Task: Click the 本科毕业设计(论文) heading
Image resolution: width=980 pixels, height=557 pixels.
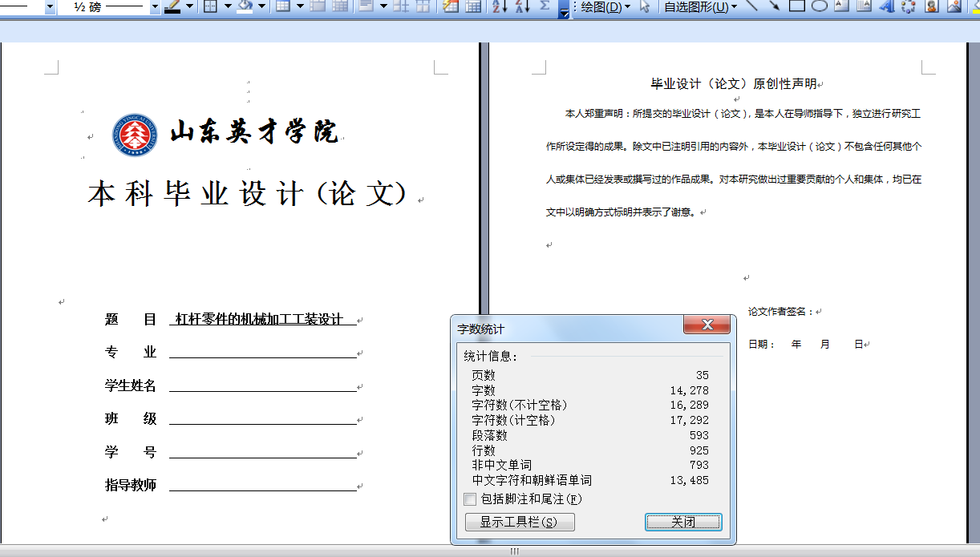Action: tap(248, 194)
